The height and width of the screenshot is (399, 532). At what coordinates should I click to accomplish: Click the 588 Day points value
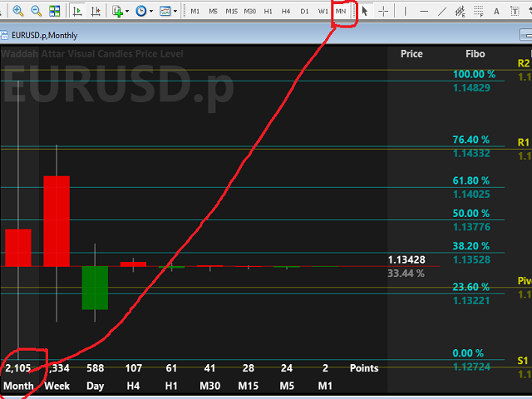95,368
